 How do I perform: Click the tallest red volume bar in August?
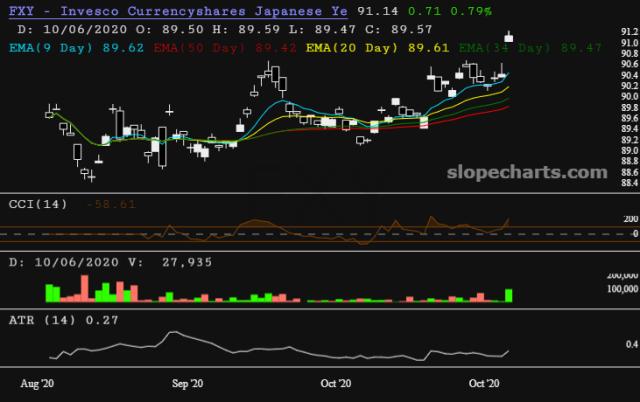tap(85, 289)
